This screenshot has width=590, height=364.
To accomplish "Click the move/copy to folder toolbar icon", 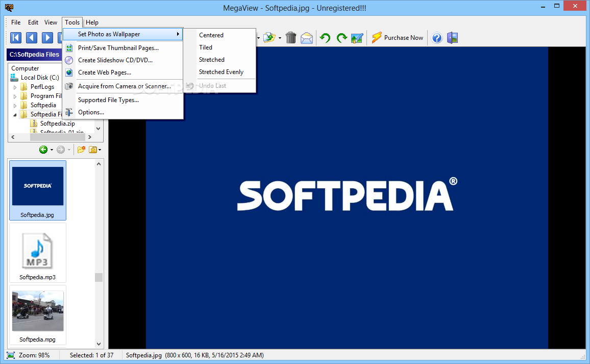I will pos(269,38).
